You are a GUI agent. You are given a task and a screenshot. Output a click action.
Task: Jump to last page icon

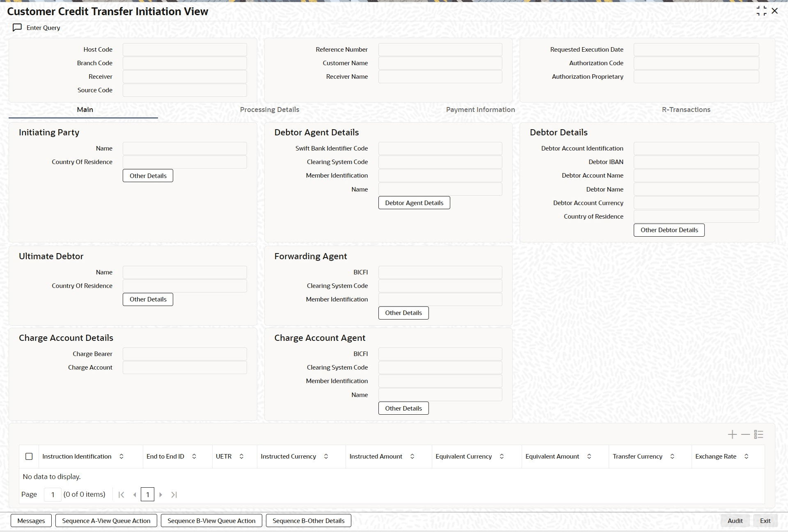tap(174, 495)
